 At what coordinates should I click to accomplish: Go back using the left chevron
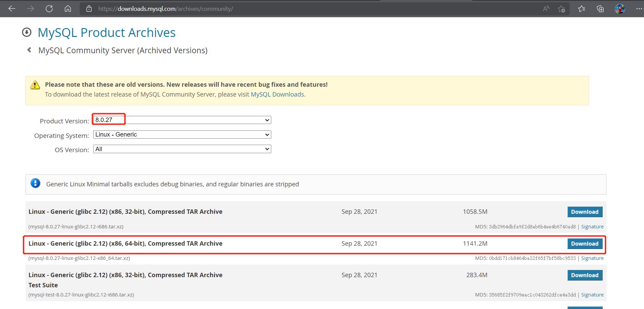coord(29,50)
